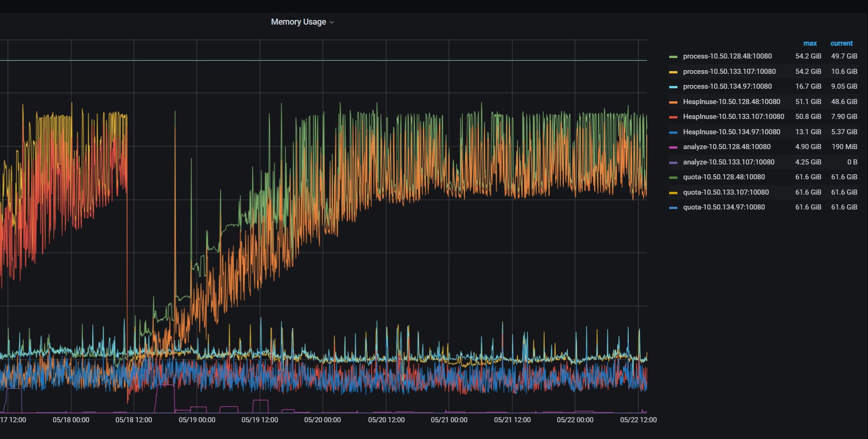Toggle the HeapInuse-10.50.128.48:10080 series label
Image resolution: width=868 pixels, height=439 pixels.
tap(731, 102)
